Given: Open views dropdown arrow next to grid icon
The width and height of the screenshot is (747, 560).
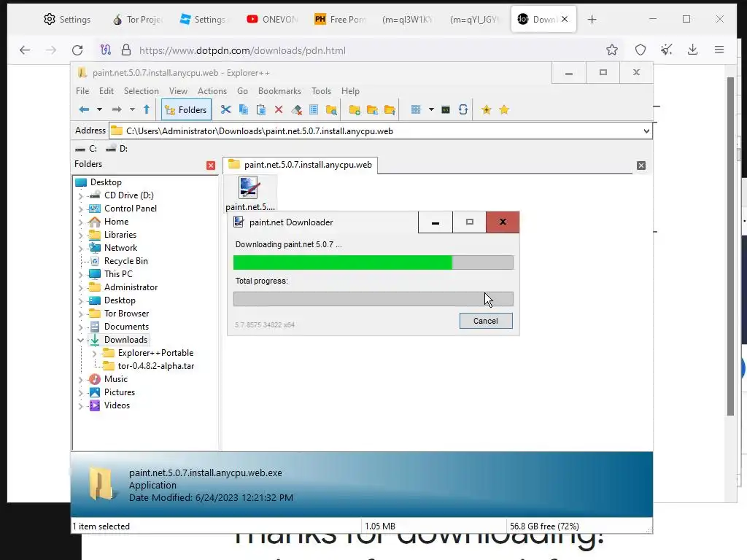Looking at the screenshot, I should point(431,109).
